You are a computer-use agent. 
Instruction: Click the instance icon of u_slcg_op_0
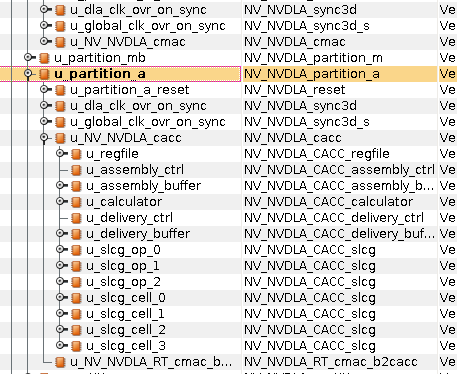coord(76,250)
